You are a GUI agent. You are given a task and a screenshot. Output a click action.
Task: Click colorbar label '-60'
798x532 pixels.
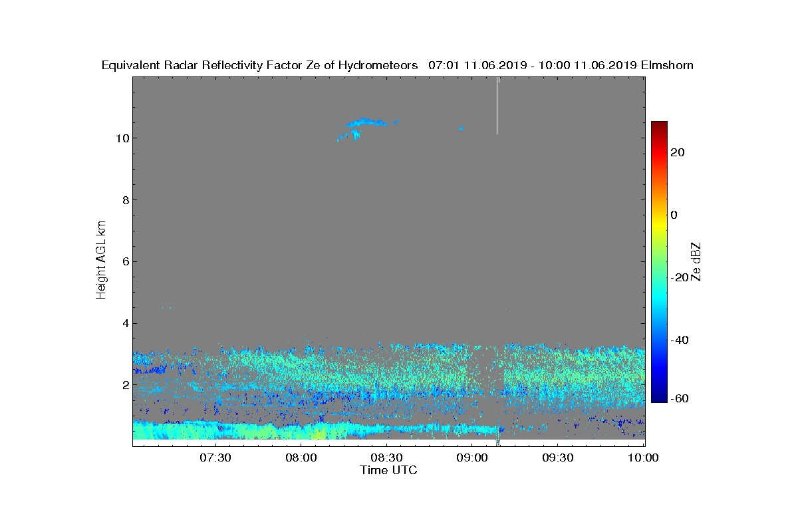(x=678, y=398)
